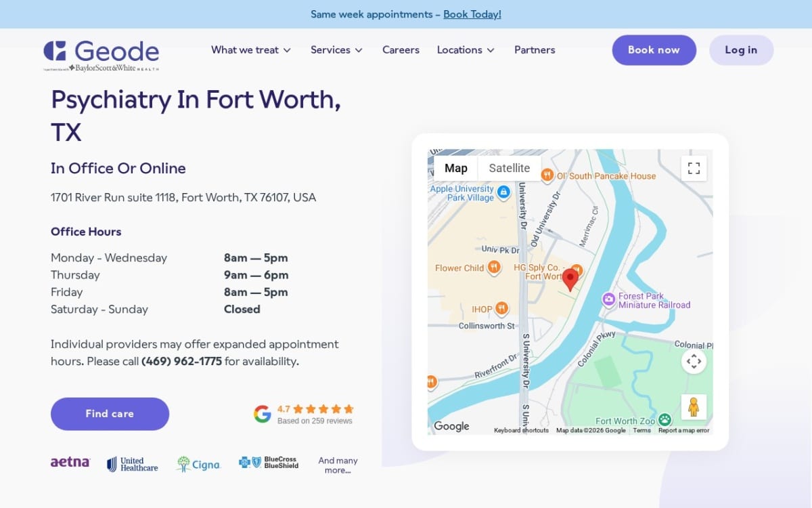Toggle fullscreen view on the map

pyautogui.click(x=694, y=168)
